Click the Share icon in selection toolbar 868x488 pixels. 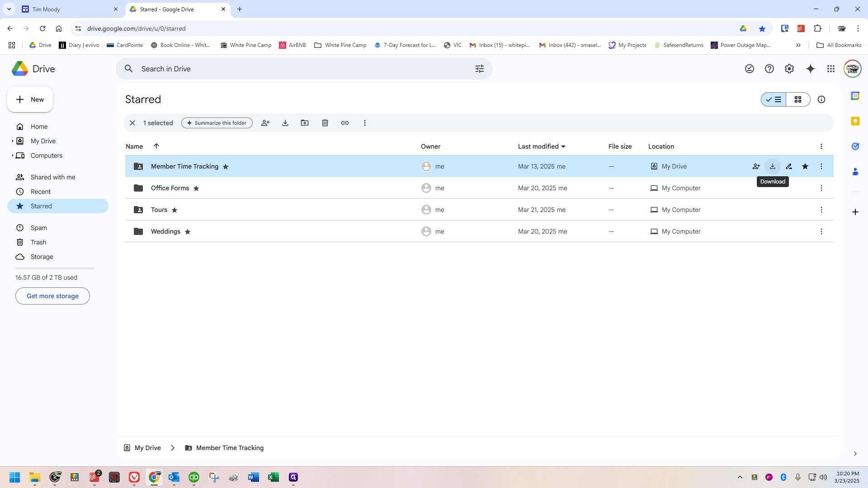[x=265, y=123]
